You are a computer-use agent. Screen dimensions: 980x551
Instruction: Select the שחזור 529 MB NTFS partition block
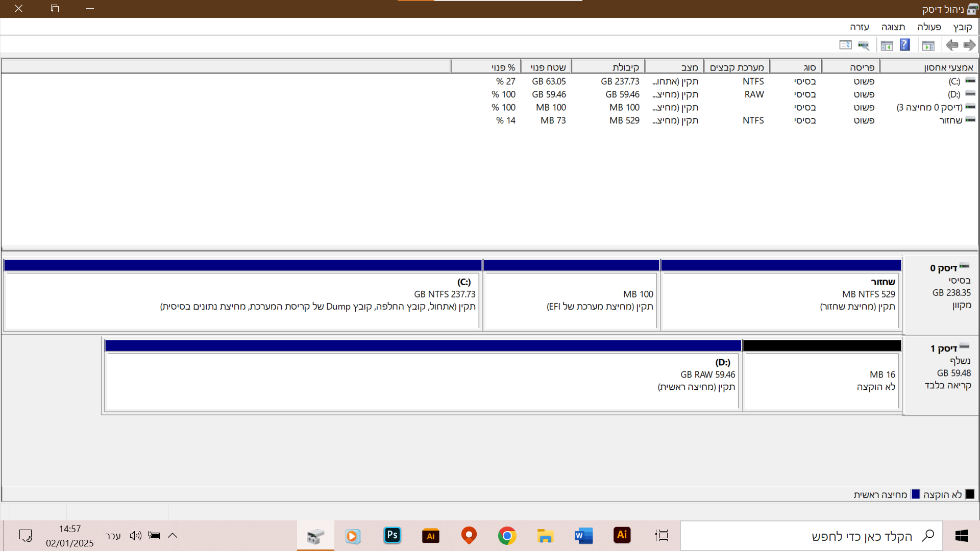781,295
